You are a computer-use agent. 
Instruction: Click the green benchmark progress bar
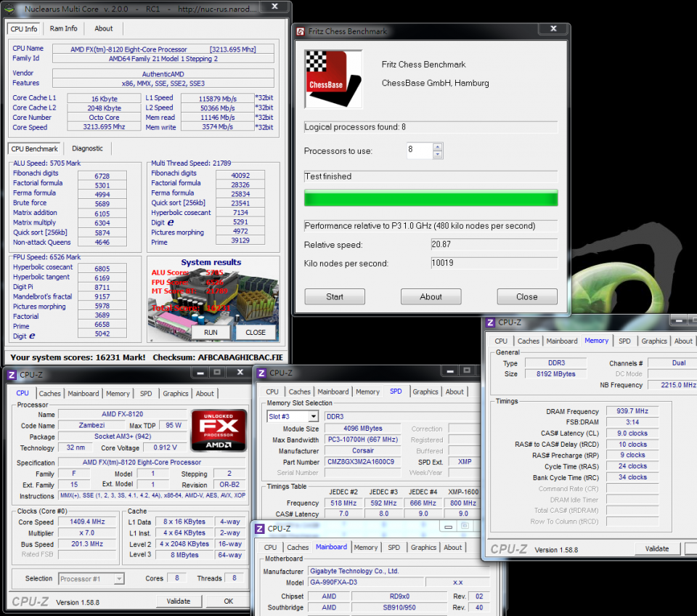[431, 198]
